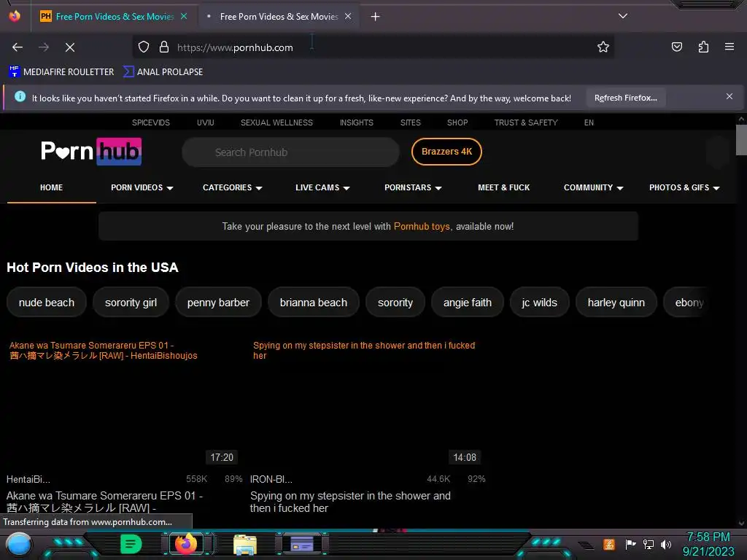747x560 pixels.
Task: Open the purple window app in the taskbar
Action: pos(302,544)
